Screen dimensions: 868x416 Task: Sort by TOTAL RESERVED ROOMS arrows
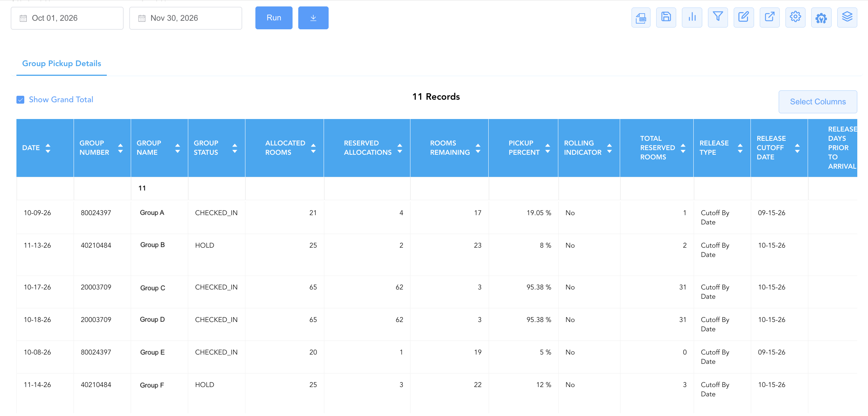(683, 148)
